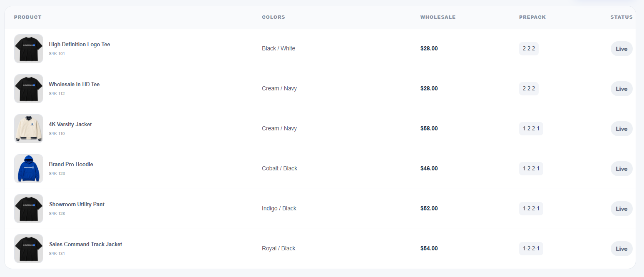This screenshot has width=644, height=277.
Task: Click the Live status badge for S4K-101
Action: [622, 49]
